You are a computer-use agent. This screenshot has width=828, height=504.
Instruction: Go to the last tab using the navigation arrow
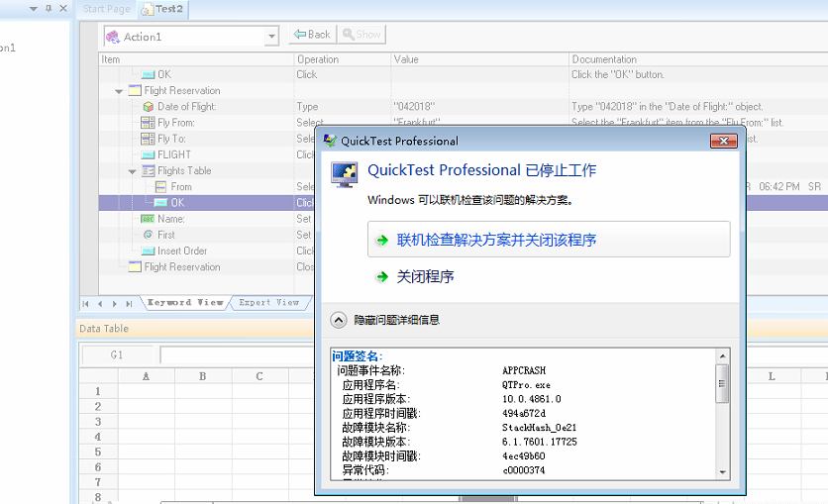(x=129, y=304)
